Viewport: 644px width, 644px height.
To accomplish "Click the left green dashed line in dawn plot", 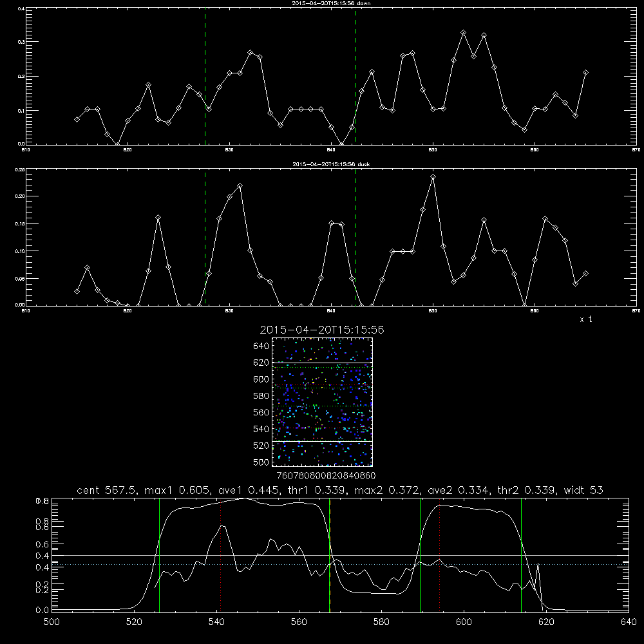I will coord(205,77).
